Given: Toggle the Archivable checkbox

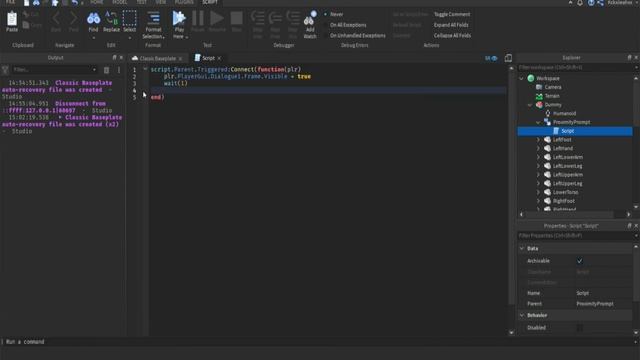Looking at the screenshot, I should (580, 260).
